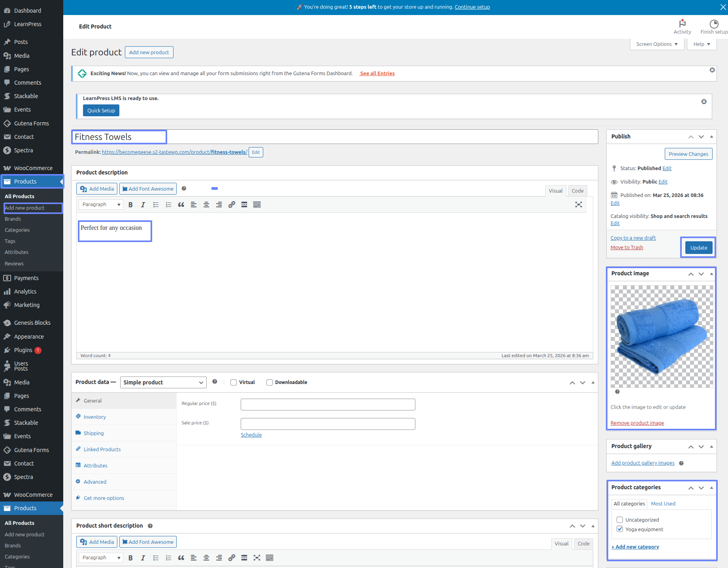The width and height of the screenshot is (728, 568).
Task: Open Paragraph format dropdown in description editor
Action: tap(101, 204)
